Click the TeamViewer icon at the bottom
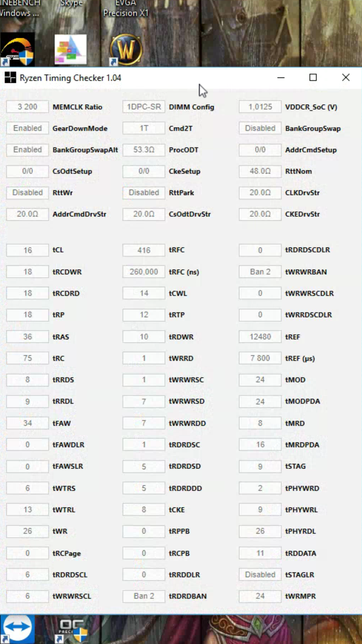Viewport: 362px width, 644px height. 17,628
